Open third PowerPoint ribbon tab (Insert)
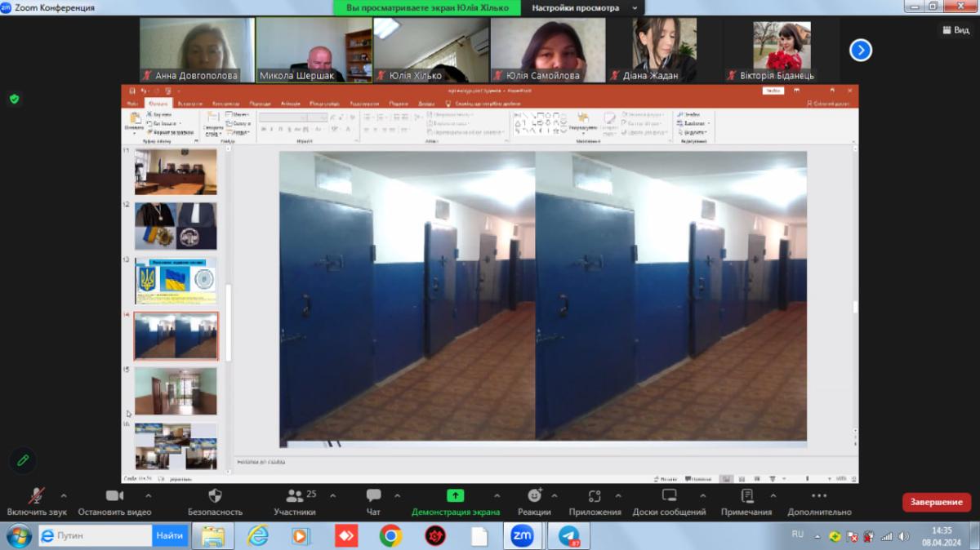 [x=189, y=104]
